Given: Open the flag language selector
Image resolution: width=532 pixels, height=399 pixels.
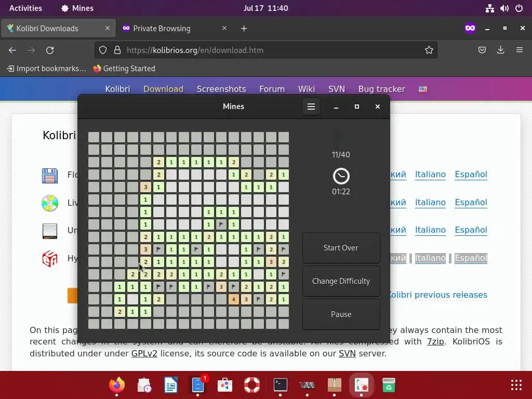Looking at the screenshot, I should (423, 89).
